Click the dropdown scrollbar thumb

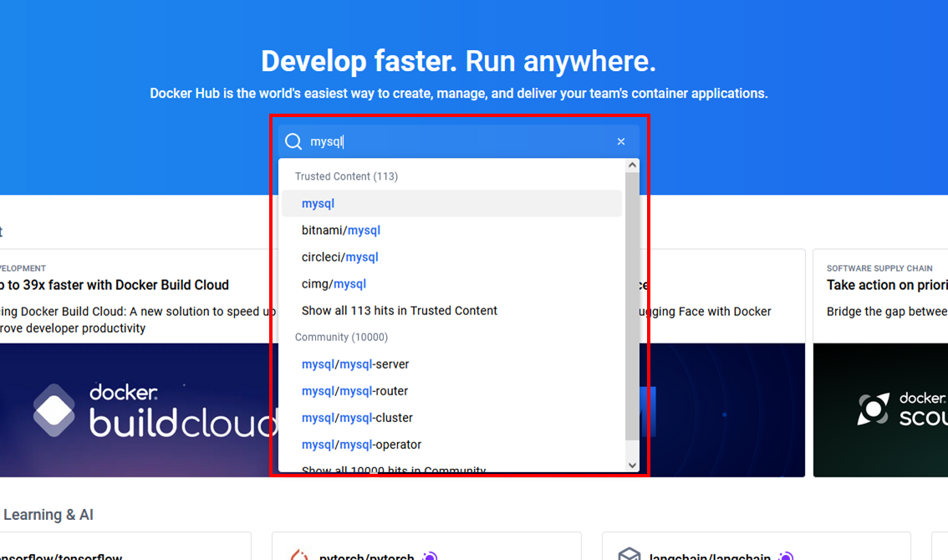pos(632,306)
